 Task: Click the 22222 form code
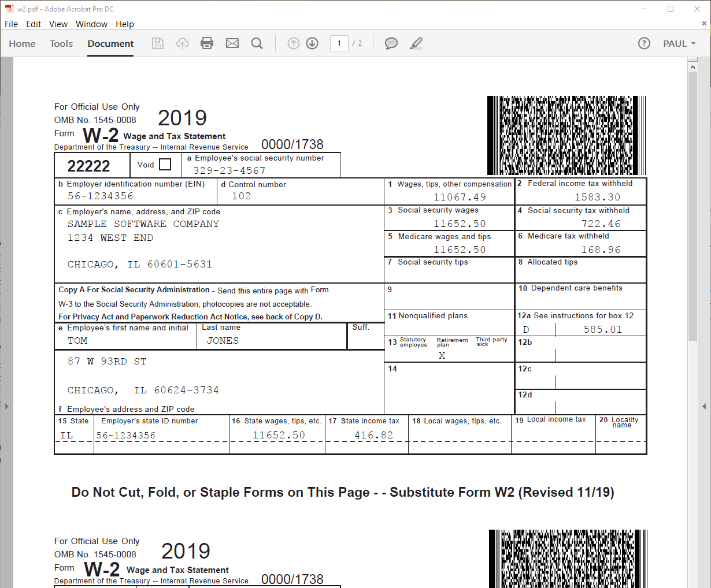click(x=88, y=166)
